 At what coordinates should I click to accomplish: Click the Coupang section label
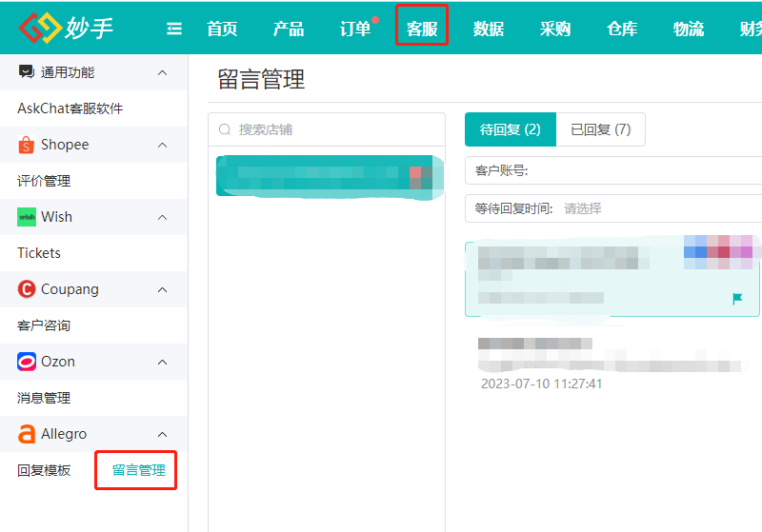click(70, 289)
